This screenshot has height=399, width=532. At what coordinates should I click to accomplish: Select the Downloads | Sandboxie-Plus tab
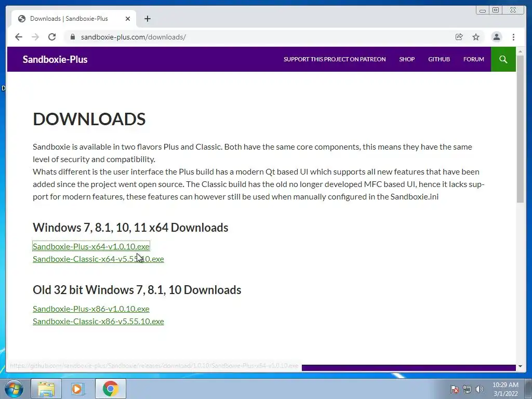click(x=74, y=19)
